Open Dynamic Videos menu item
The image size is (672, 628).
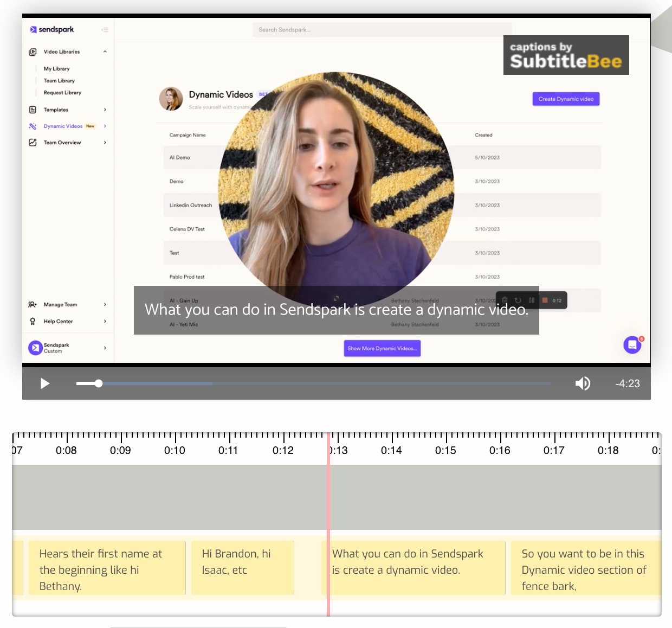63,126
